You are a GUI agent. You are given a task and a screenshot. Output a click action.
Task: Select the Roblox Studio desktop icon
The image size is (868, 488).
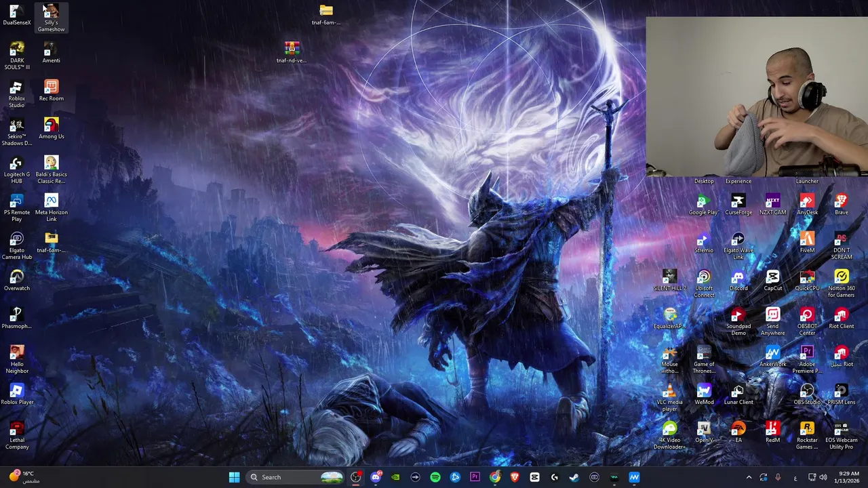point(17,94)
